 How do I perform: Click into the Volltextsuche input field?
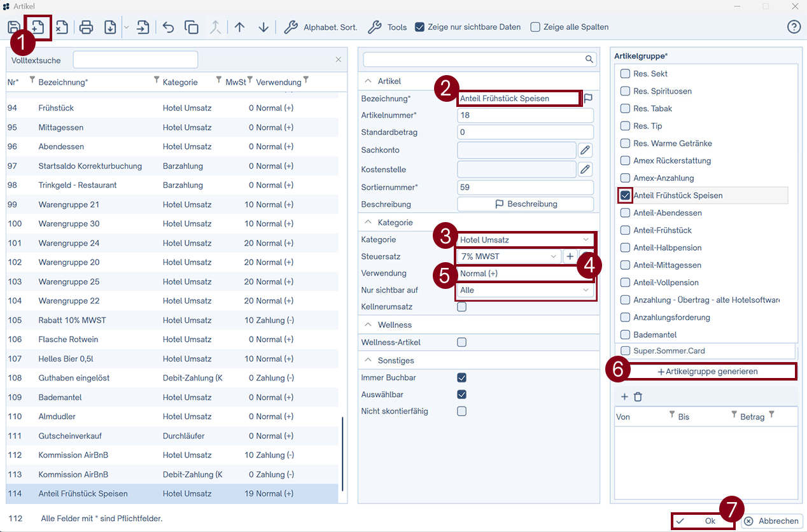tap(136, 60)
